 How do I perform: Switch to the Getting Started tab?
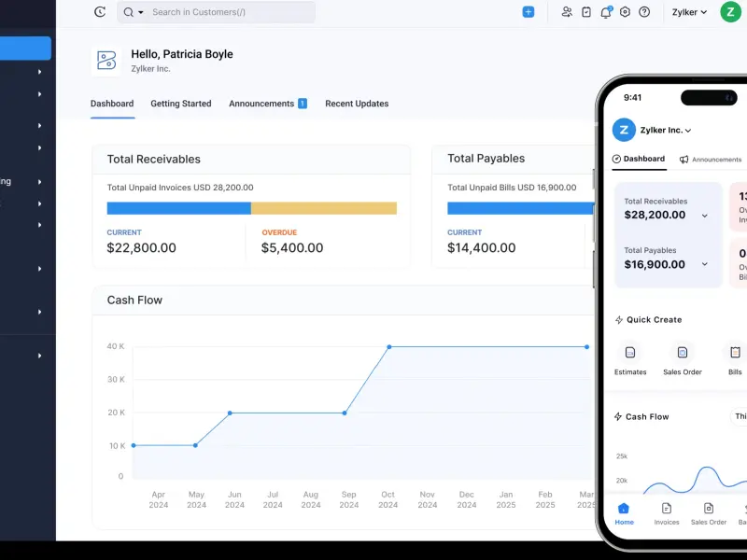pyautogui.click(x=181, y=104)
